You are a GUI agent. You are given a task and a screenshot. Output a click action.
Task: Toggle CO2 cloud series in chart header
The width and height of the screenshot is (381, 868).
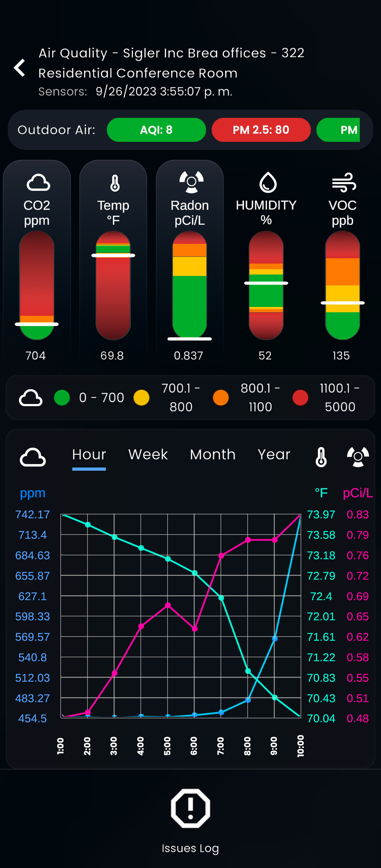click(x=33, y=457)
